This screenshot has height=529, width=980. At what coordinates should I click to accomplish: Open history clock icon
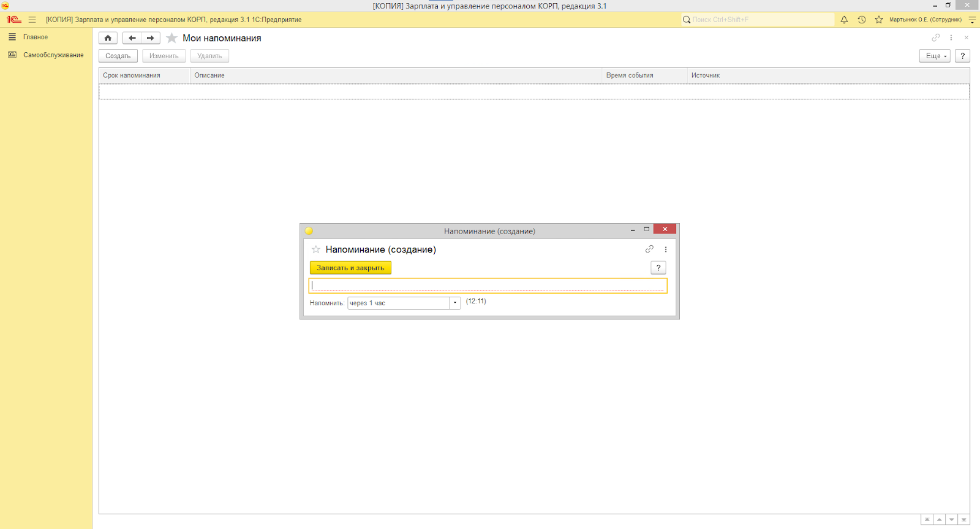coord(861,20)
